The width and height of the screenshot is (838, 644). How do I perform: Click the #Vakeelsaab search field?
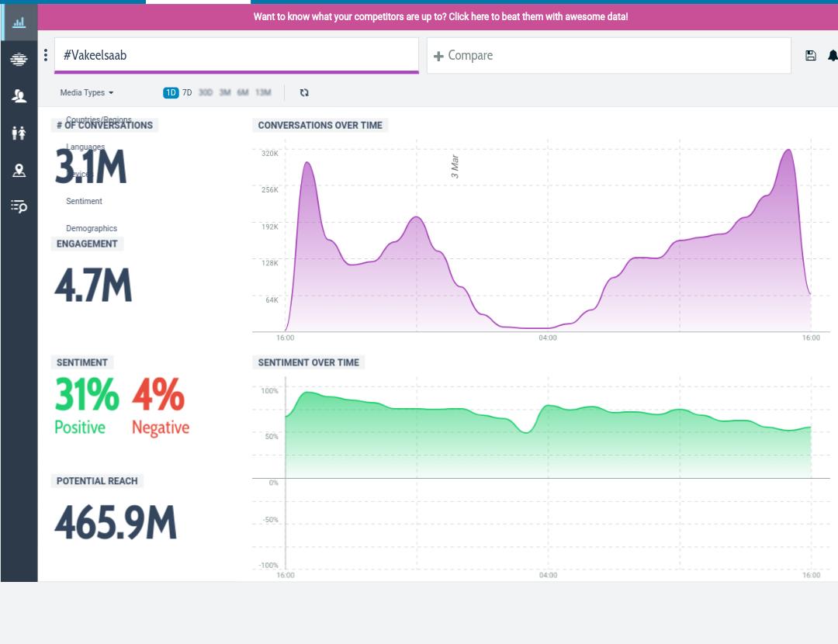[x=236, y=55]
